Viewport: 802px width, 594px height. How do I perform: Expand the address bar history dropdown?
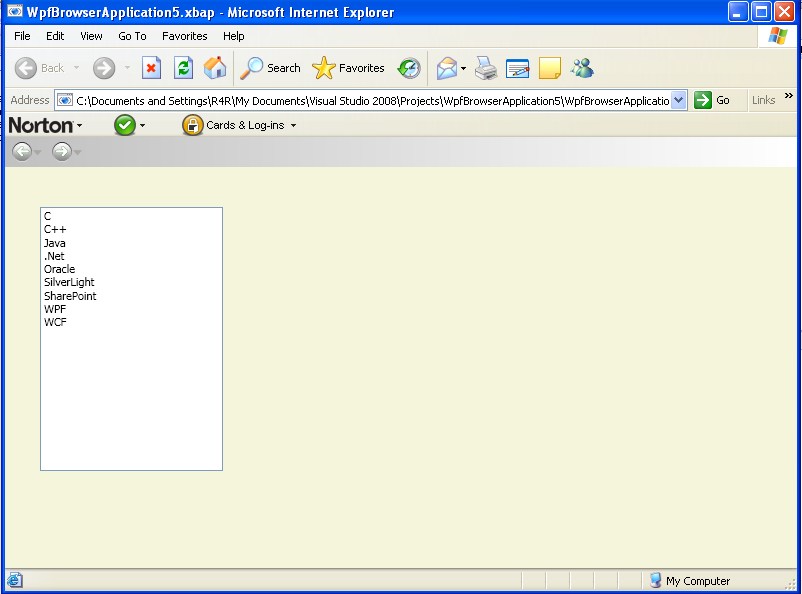[680, 99]
